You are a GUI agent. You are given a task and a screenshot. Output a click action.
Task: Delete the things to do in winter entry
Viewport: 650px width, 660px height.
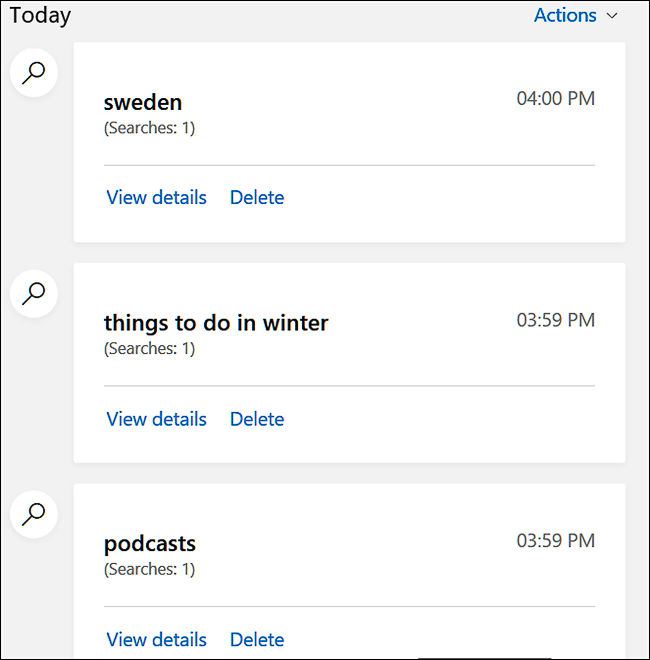(x=257, y=419)
